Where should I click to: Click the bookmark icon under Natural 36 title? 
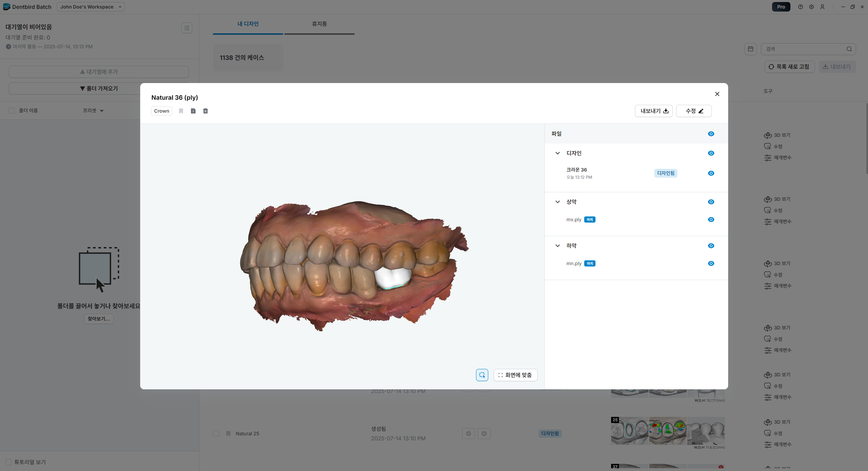tap(181, 111)
